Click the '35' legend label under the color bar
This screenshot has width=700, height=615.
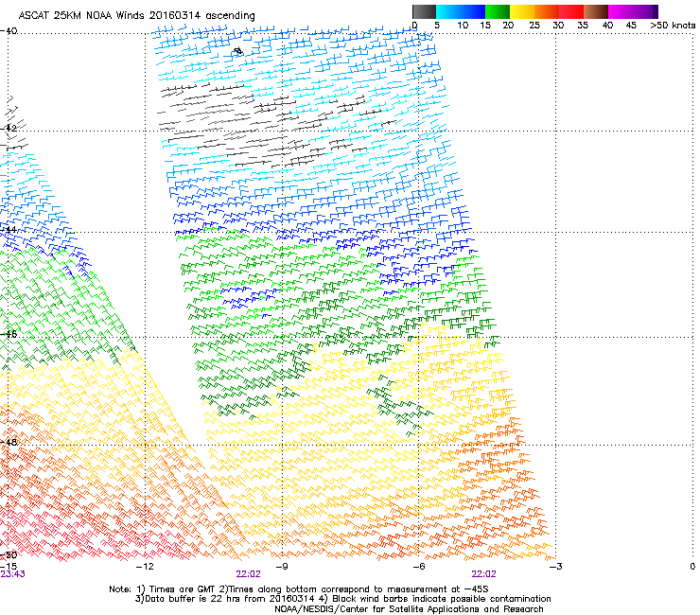(583, 26)
